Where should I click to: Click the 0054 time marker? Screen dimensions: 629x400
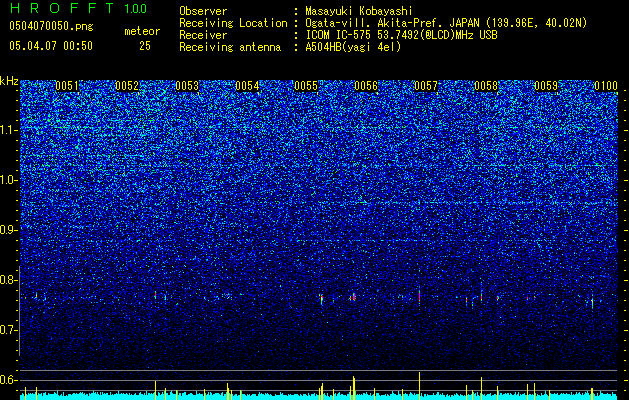tap(247, 86)
